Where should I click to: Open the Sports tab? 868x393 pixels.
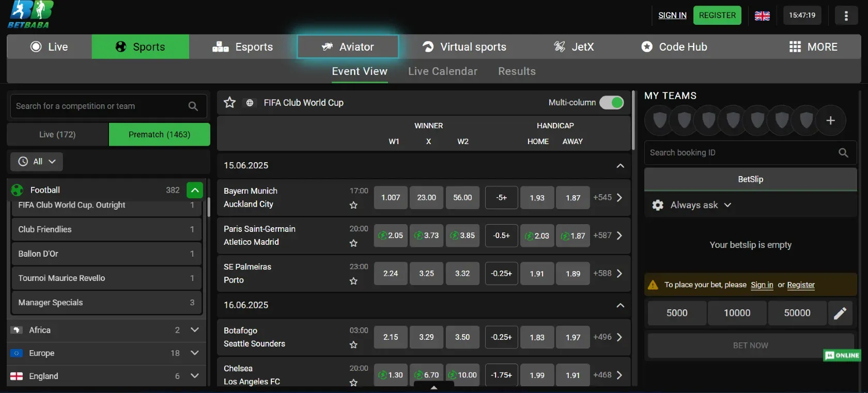tap(141, 46)
